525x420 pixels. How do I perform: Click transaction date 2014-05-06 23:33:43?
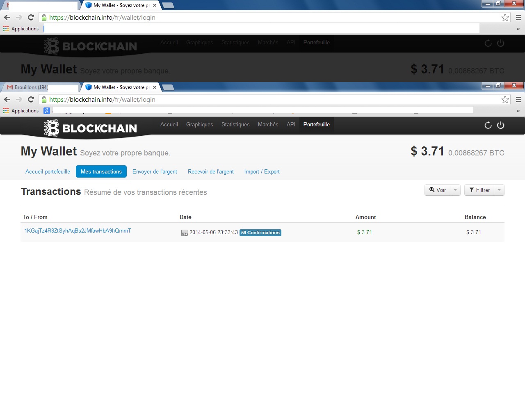click(x=214, y=232)
